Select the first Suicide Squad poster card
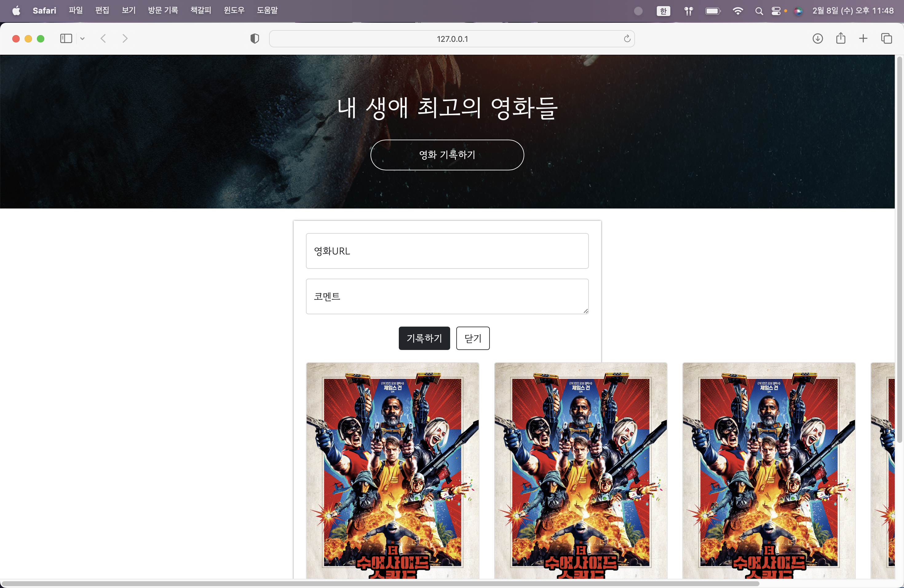This screenshot has height=588, width=904. click(392, 471)
